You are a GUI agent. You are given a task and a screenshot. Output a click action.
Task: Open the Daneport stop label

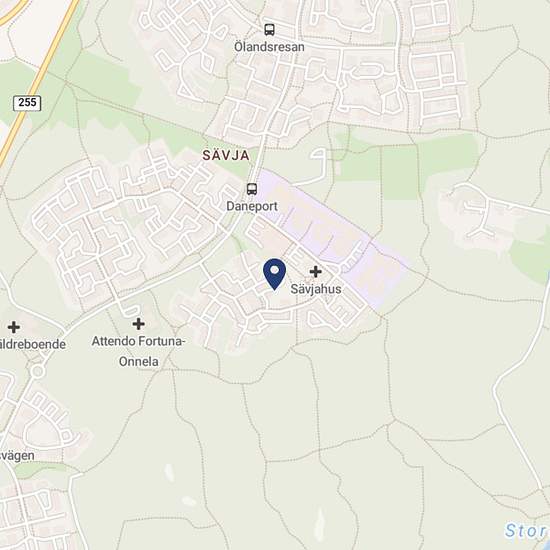pyautogui.click(x=252, y=206)
